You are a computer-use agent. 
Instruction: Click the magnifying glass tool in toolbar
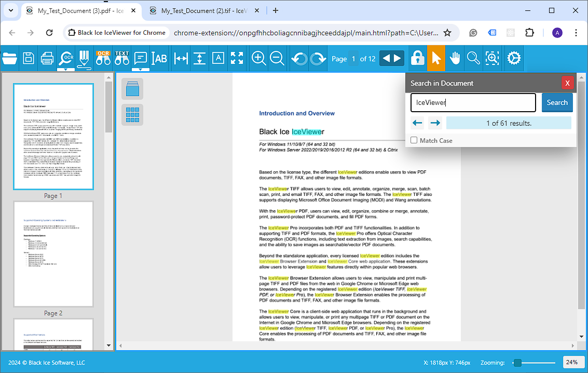[x=473, y=58]
